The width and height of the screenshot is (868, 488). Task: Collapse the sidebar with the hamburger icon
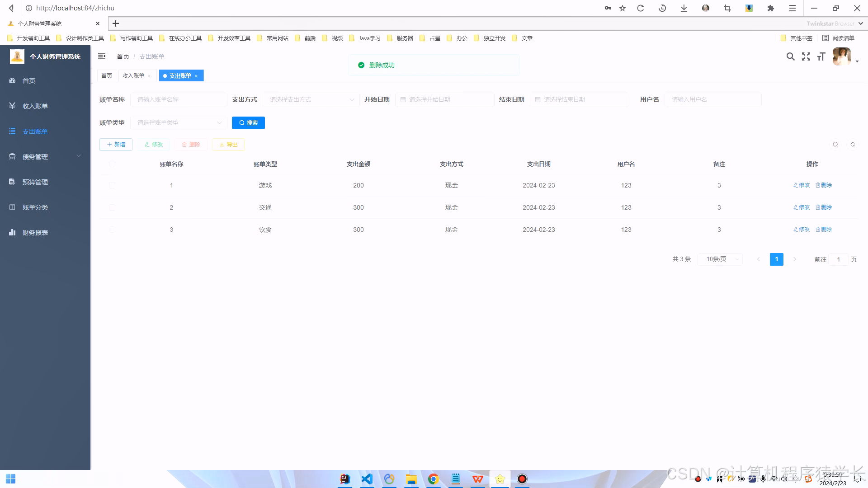pyautogui.click(x=102, y=56)
